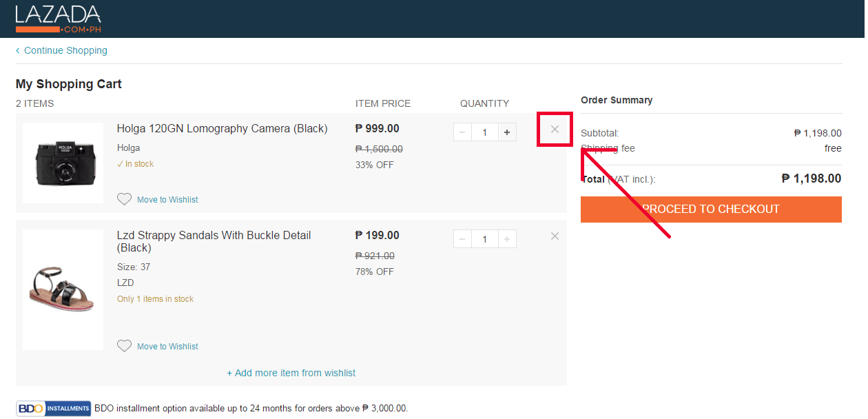Open the Holga camera product thumbnail
This screenshot has height=419, width=868.
(63, 163)
